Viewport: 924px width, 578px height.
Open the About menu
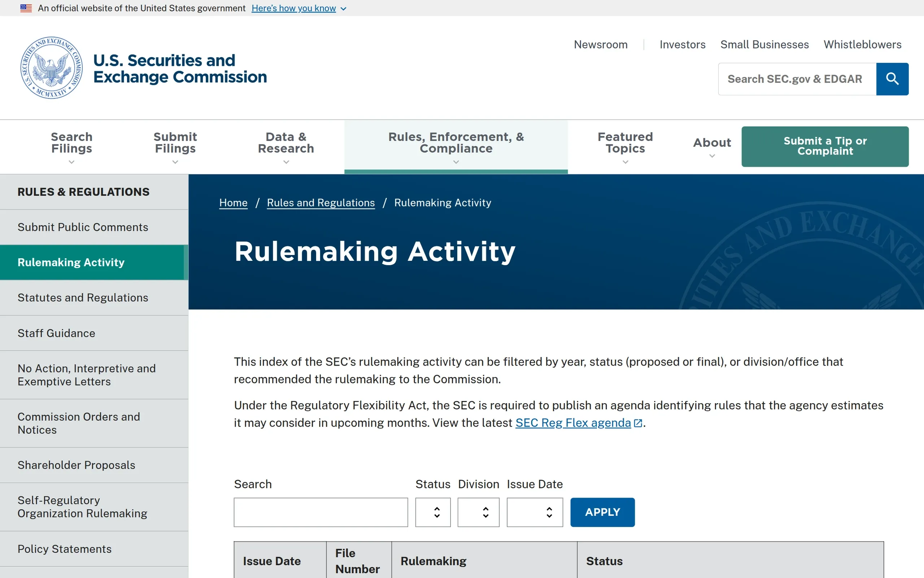click(712, 147)
